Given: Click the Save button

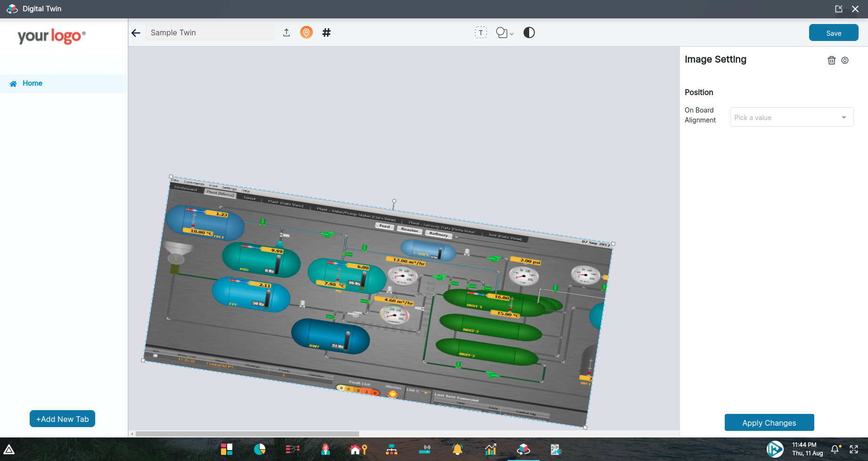Looking at the screenshot, I should coord(834,33).
